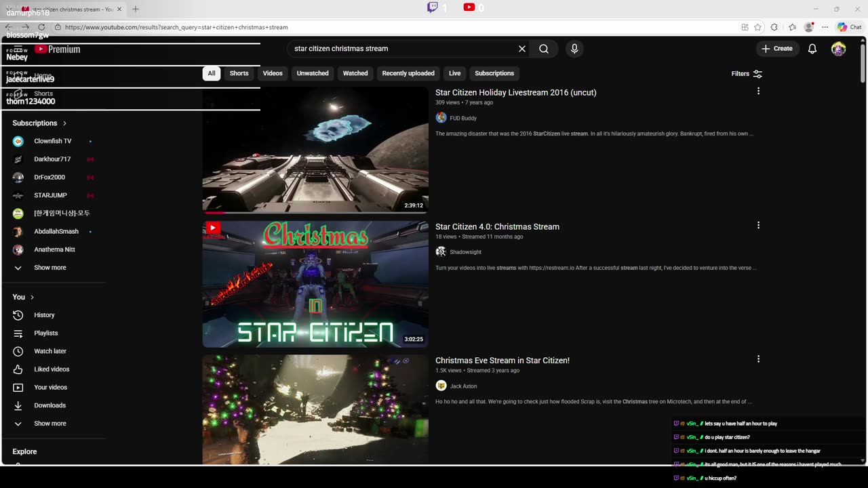Open the YouTube account avatar menu
The width and height of the screenshot is (868, 488).
(839, 49)
